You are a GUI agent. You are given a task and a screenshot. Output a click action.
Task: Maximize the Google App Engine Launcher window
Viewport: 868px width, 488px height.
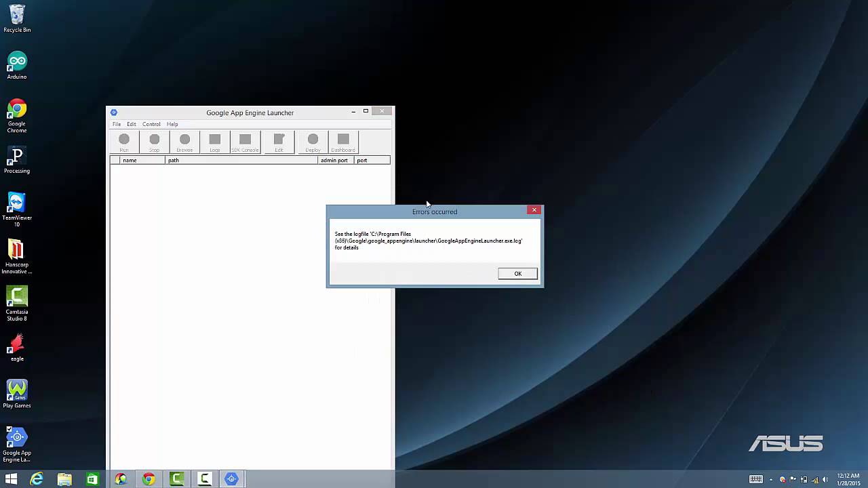[366, 111]
